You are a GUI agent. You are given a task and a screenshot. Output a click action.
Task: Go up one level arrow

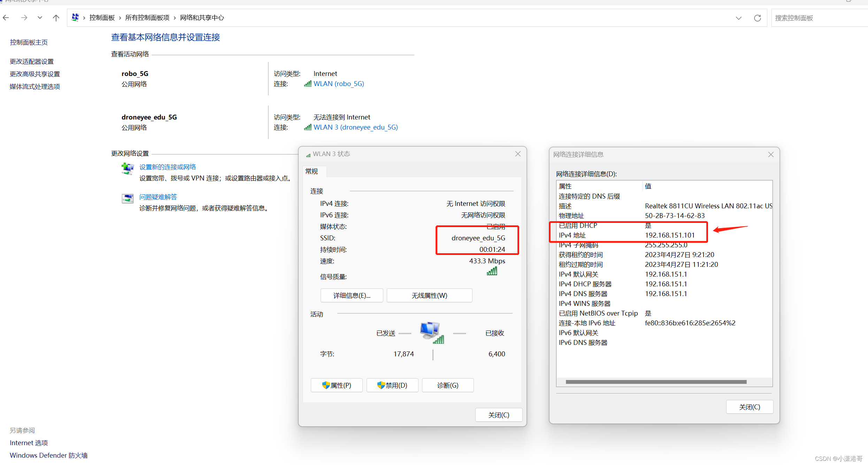(56, 18)
